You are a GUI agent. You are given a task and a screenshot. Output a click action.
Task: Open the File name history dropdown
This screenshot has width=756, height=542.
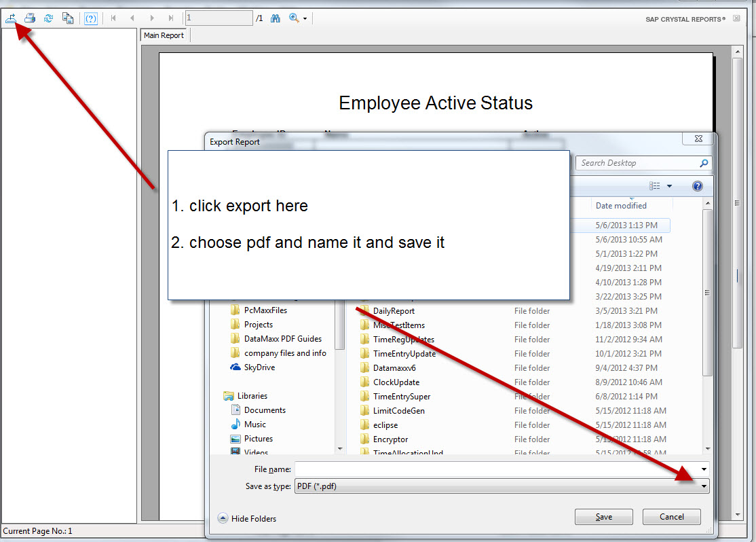coord(704,469)
